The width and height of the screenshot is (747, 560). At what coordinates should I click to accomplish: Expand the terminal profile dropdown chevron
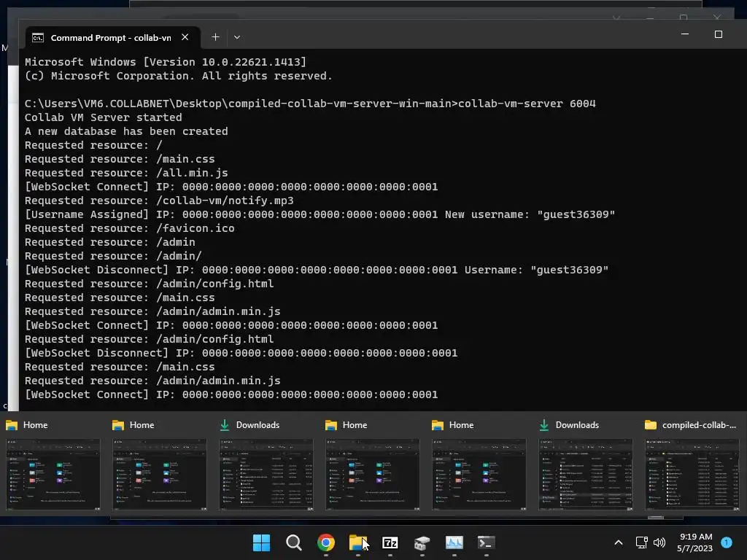(237, 37)
